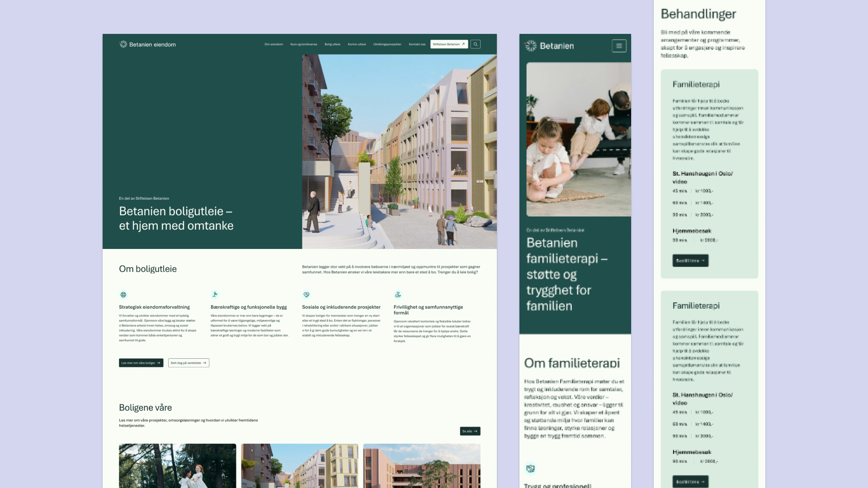Click the Se alle button

click(x=470, y=431)
